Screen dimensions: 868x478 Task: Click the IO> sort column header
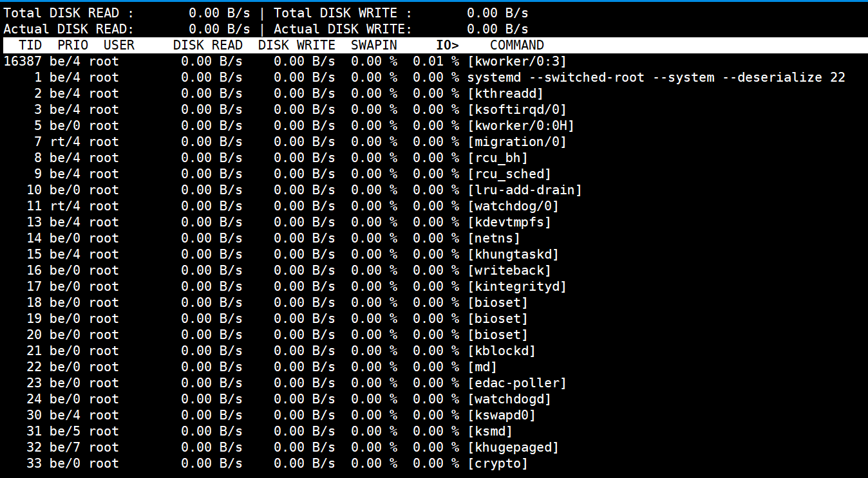coord(448,45)
